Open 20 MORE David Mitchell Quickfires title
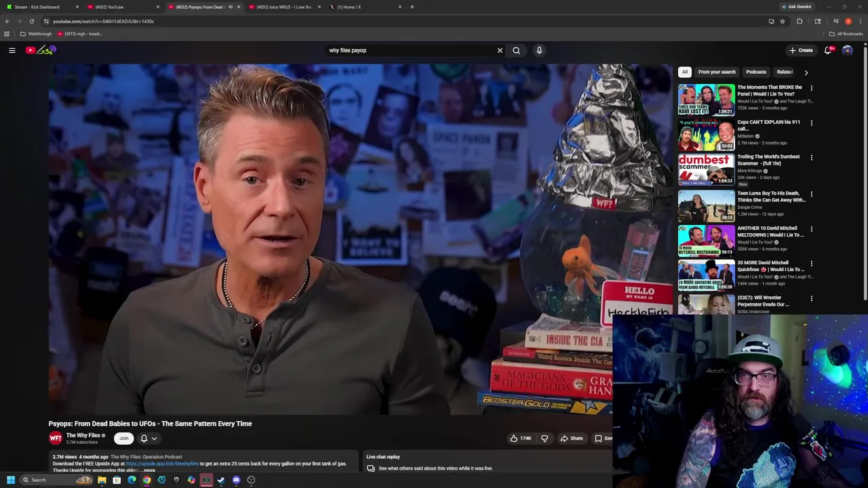 click(x=770, y=266)
